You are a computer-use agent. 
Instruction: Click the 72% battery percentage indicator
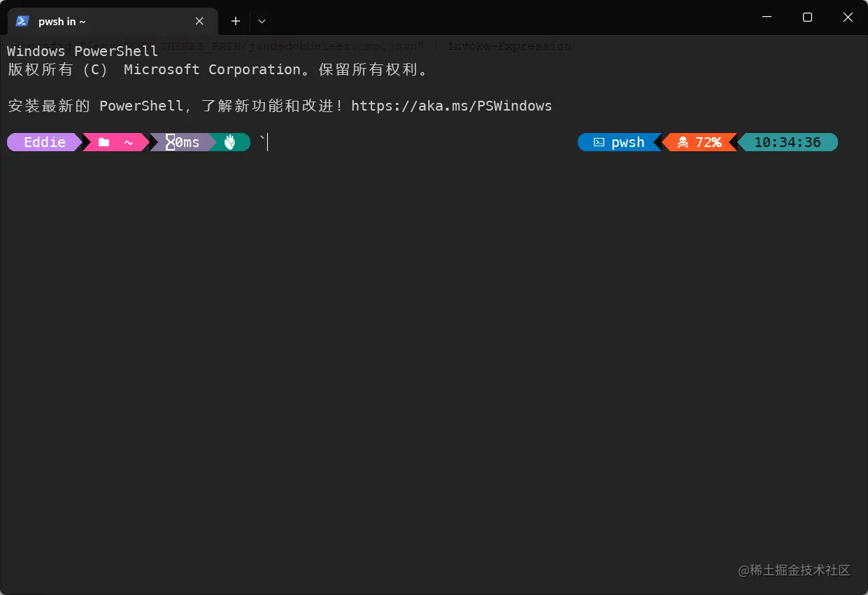(x=709, y=142)
